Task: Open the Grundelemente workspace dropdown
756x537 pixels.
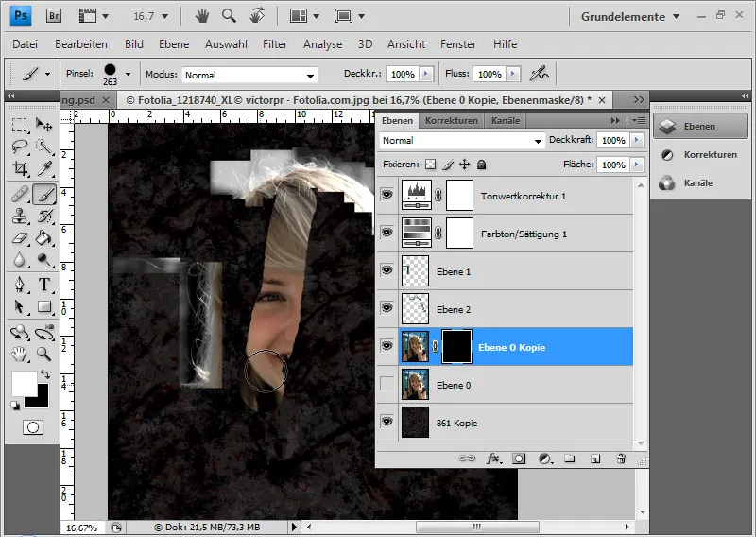Action: pyautogui.click(x=630, y=16)
